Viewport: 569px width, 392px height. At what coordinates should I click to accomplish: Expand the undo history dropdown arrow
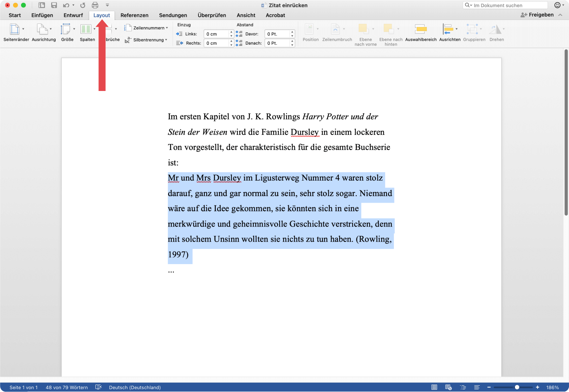73,5
